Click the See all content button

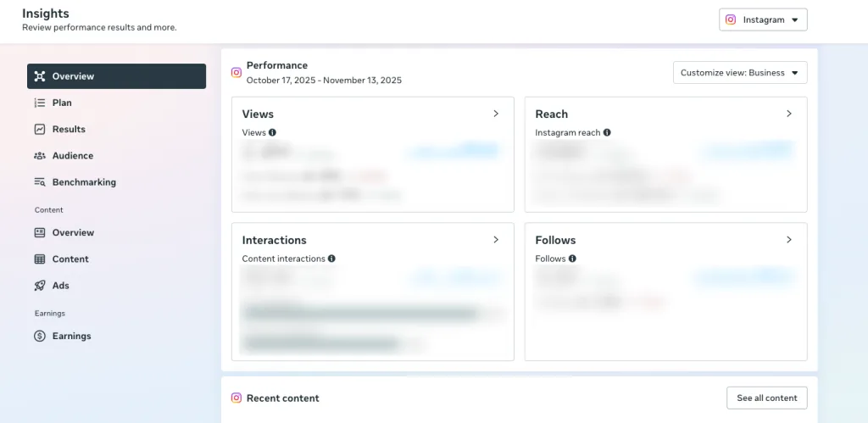[x=766, y=398]
